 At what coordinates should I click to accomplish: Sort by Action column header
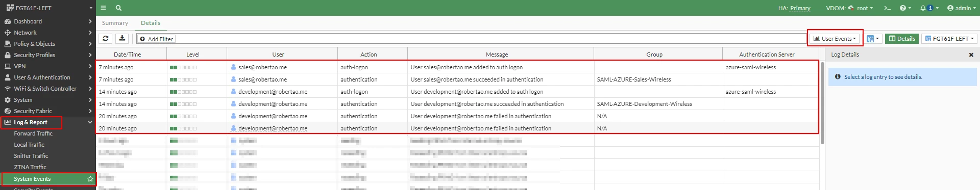pyautogui.click(x=373, y=55)
